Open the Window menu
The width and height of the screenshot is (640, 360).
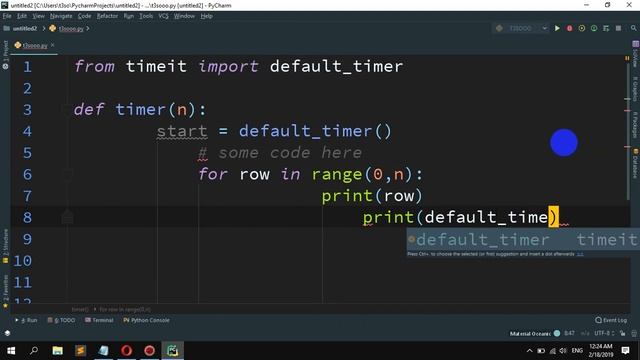(x=184, y=16)
